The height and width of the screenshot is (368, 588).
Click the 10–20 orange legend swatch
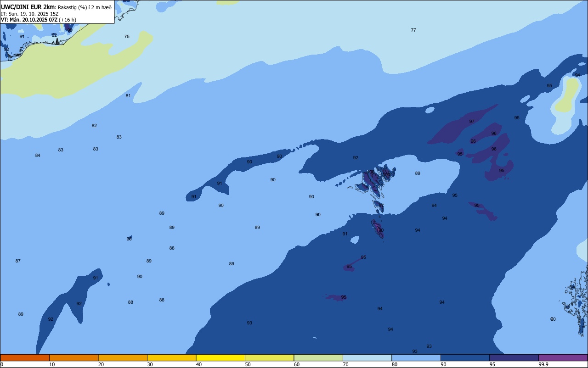pyautogui.click(x=73, y=357)
